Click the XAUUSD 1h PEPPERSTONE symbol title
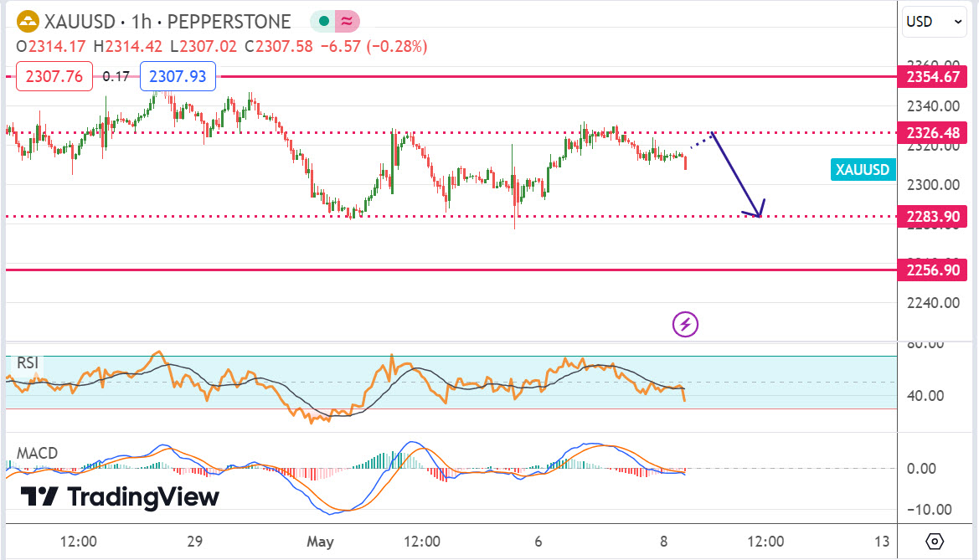This screenshot has height=560, width=979. click(x=167, y=22)
